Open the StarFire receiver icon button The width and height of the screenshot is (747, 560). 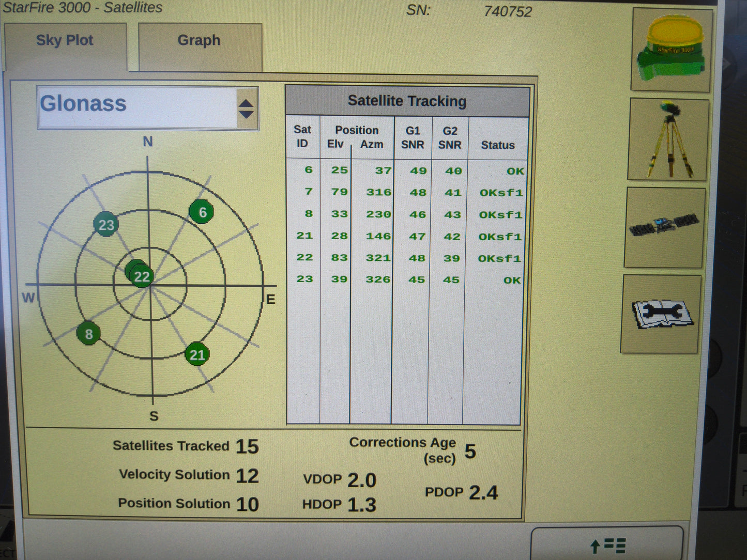[x=671, y=50]
